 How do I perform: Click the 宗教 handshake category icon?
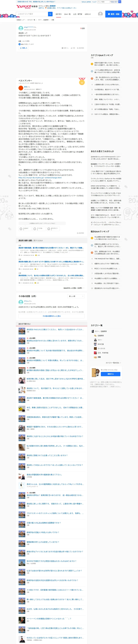(x=95, y=357)
